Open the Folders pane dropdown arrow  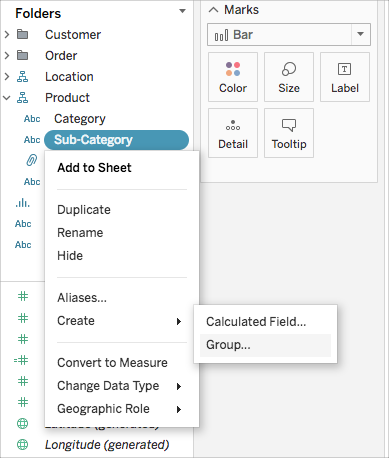182,11
